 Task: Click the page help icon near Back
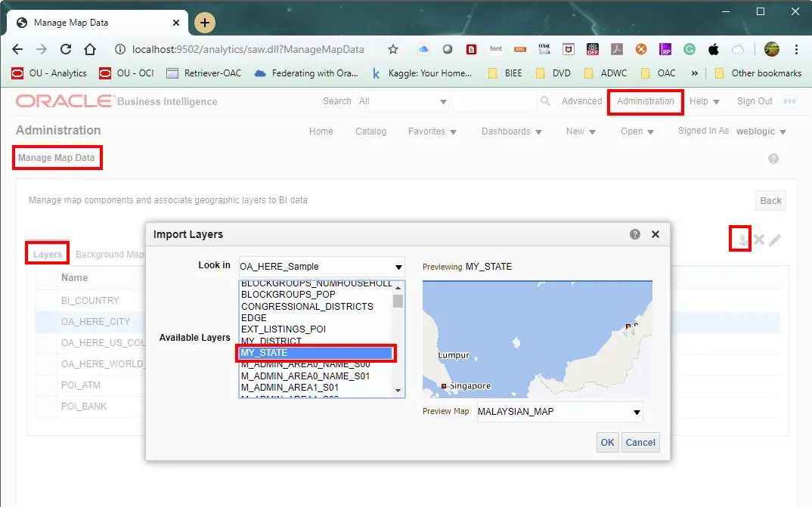point(773,159)
